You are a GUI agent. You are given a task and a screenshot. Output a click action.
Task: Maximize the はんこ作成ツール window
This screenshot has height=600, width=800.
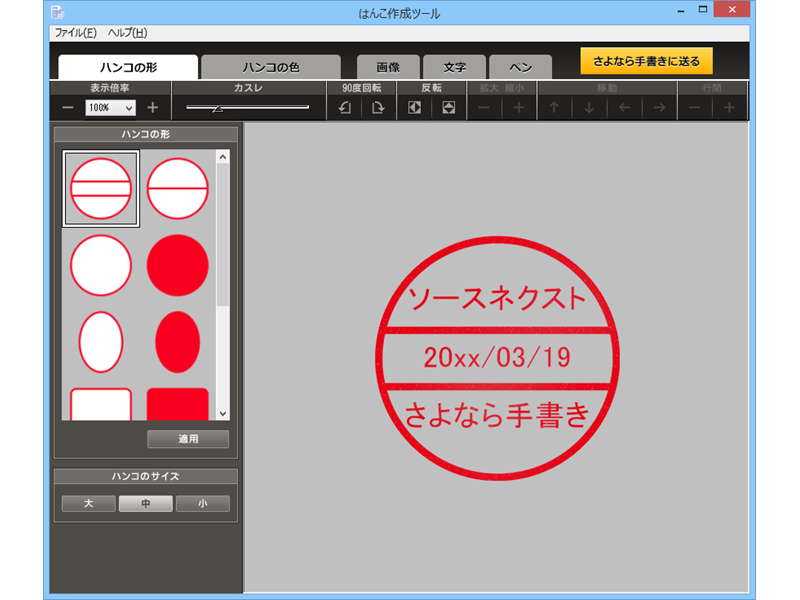pos(703,10)
